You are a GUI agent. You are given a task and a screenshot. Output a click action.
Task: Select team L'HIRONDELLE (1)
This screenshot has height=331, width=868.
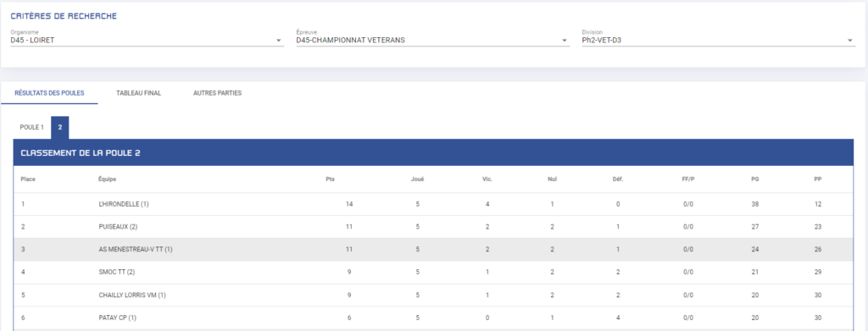click(124, 204)
